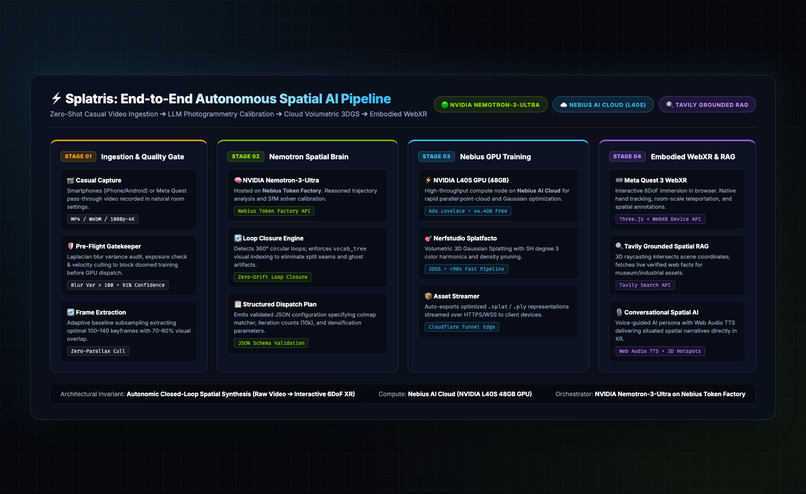Click the lightning bolt icon beside Splatris title
The height and width of the screenshot is (494, 806).
pyautogui.click(x=56, y=98)
